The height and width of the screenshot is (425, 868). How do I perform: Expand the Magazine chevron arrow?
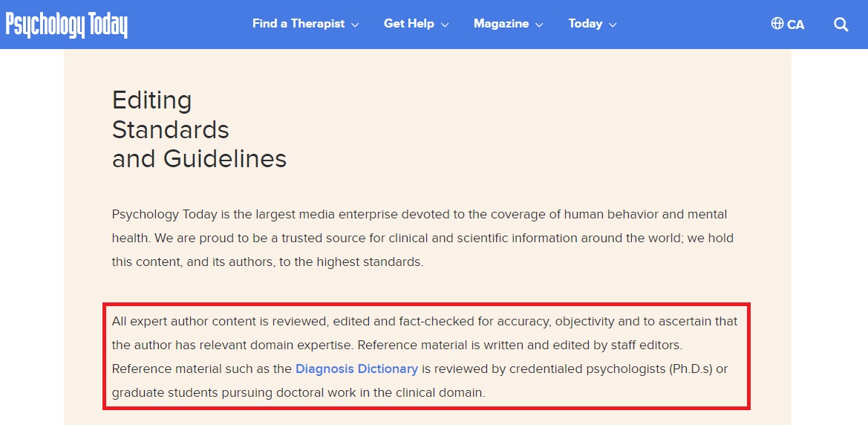pos(539,25)
